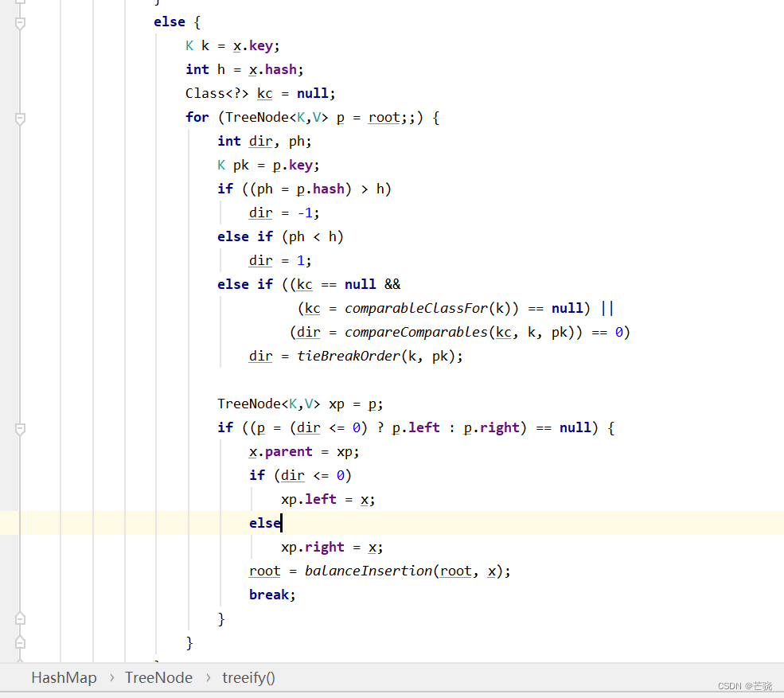
Task: Click the 'break;' statement
Action: pos(272,595)
